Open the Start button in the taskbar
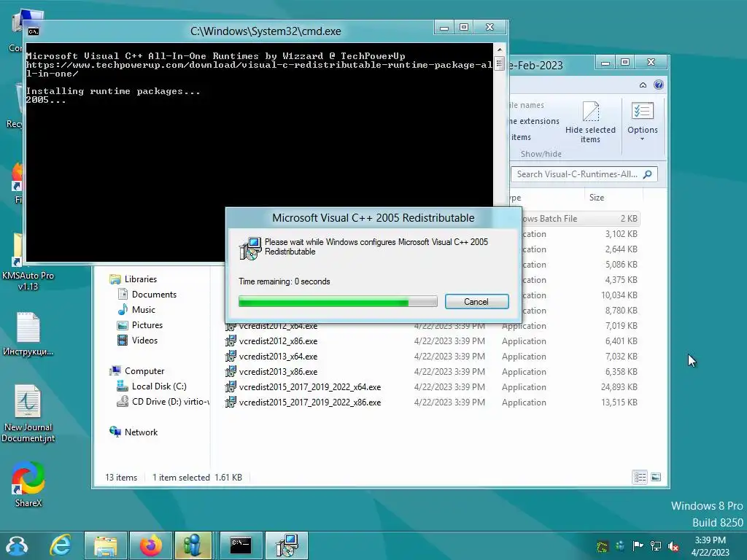The height and width of the screenshot is (560, 747). pyautogui.click(x=18, y=545)
